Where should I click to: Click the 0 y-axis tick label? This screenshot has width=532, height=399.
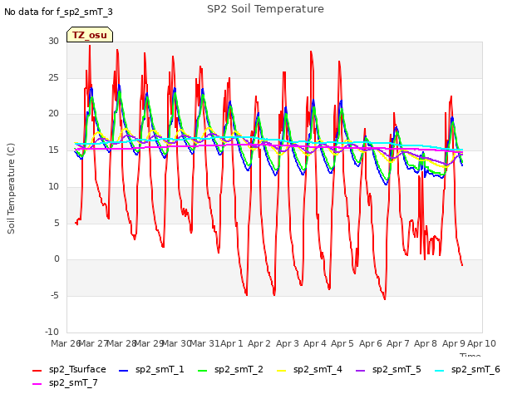coord(57,259)
